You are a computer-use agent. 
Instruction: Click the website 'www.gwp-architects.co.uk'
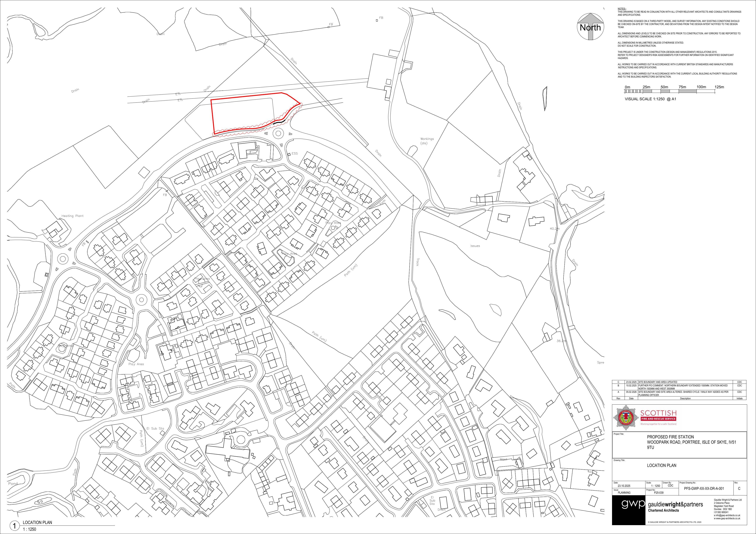click(x=728, y=518)
